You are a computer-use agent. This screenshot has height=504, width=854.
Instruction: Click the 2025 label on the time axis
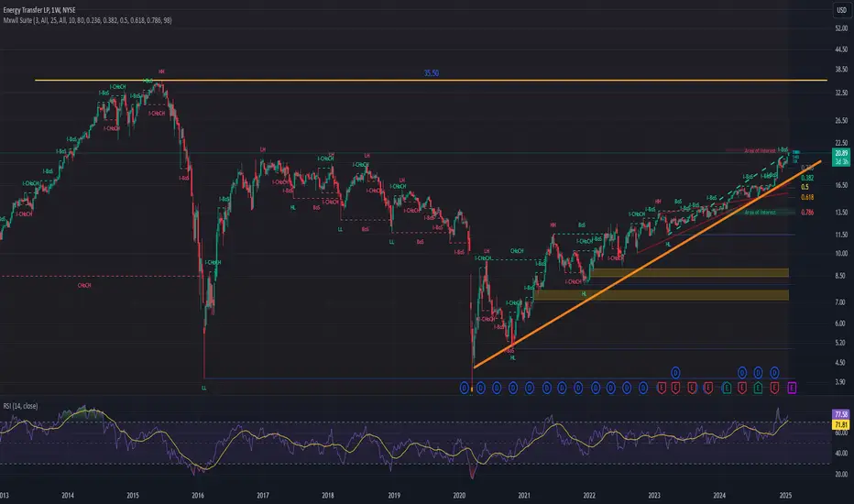[785, 495]
